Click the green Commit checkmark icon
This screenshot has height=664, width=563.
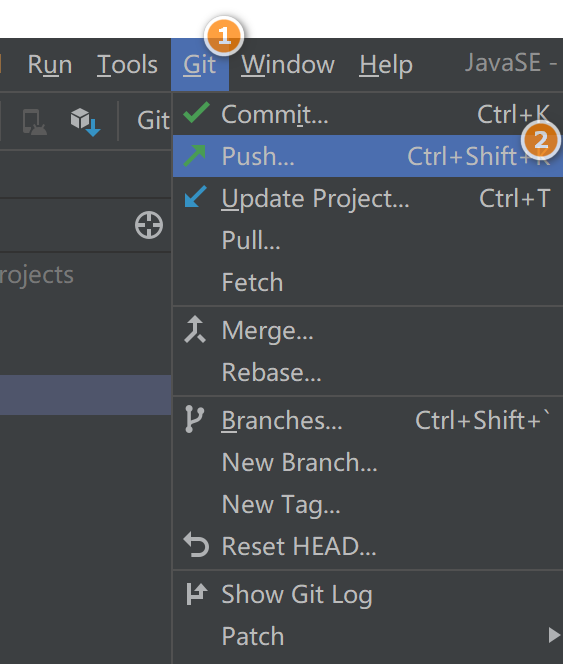pyautogui.click(x=196, y=113)
